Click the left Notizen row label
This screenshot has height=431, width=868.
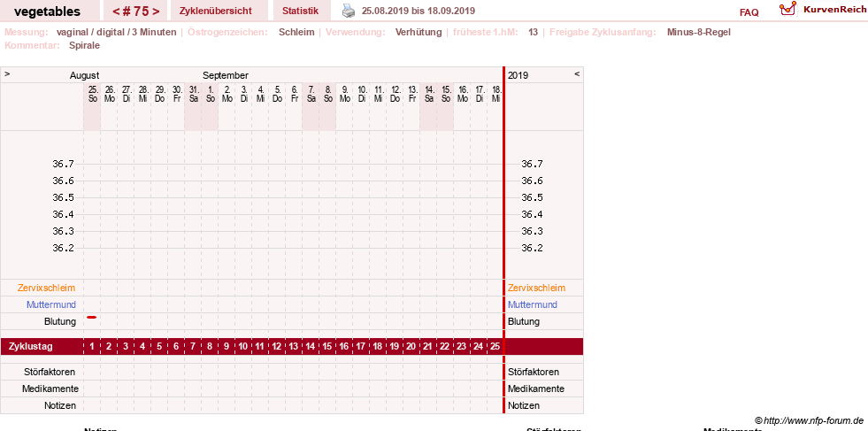60,405
